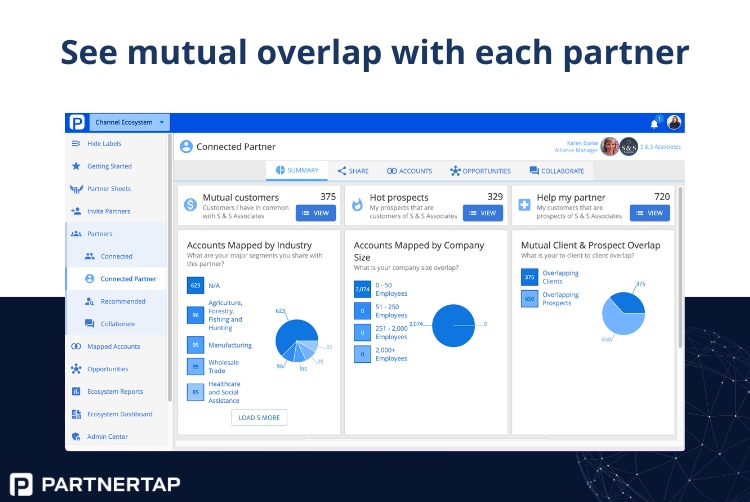
Task: View the Hot prospects list
Action: coord(483,213)
